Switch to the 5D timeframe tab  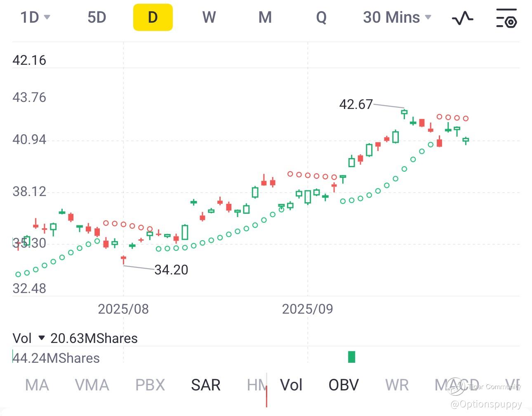click(97, 17)
